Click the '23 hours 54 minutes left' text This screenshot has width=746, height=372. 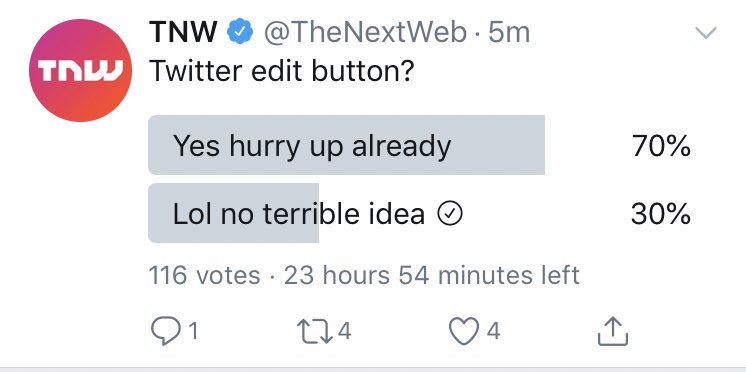pos(432,275)
